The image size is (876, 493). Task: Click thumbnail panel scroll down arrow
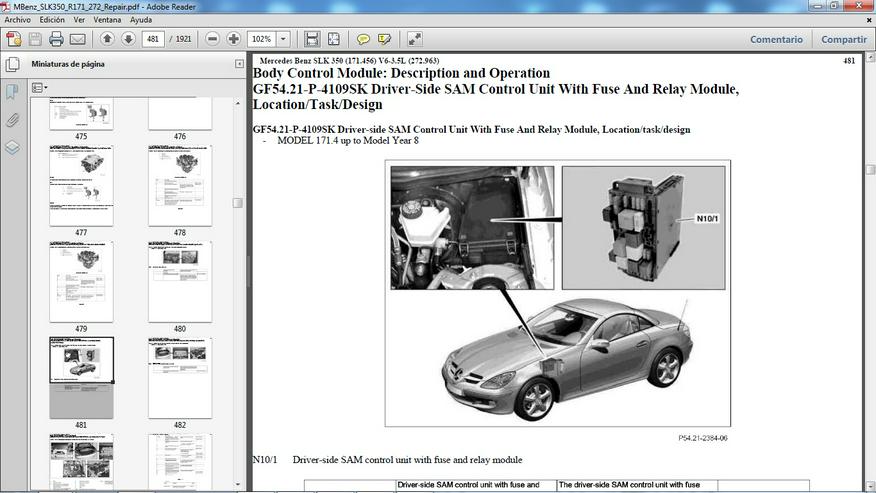point(237,484)
